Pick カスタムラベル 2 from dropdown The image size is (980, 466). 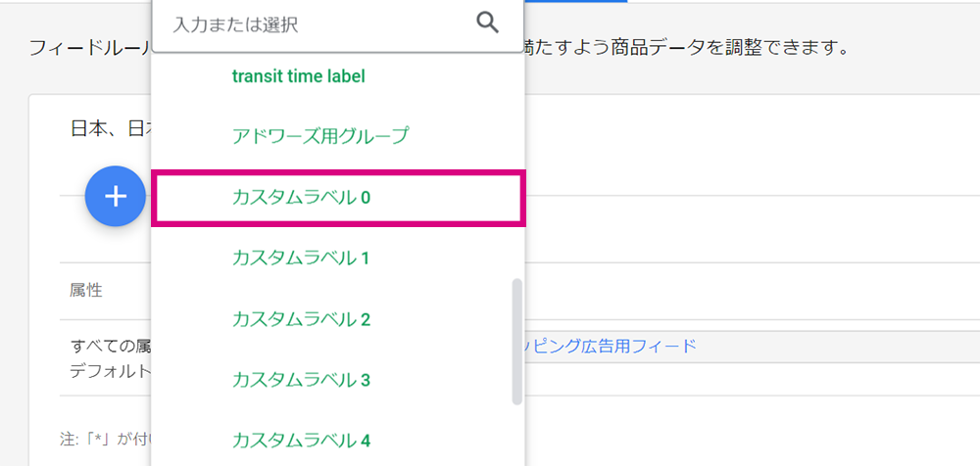coord(301,319)
